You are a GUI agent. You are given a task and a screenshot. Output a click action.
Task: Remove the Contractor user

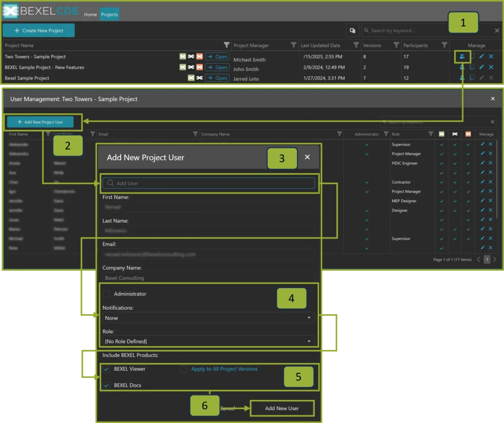[491, 182]
